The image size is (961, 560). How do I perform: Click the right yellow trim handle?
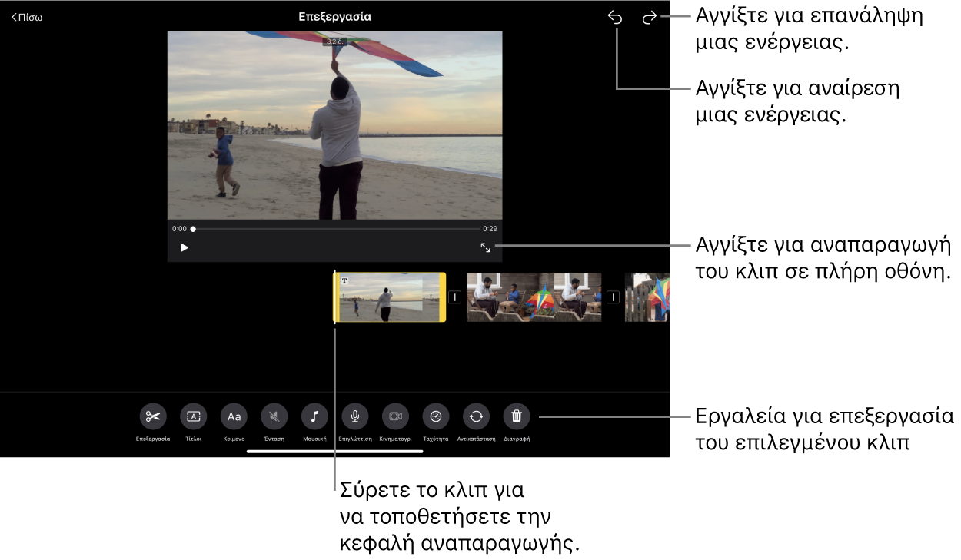(x=443, y=297)
